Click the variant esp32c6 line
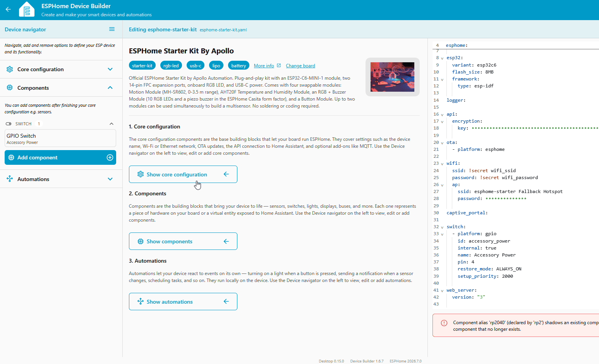This screenshot has height=364, width=599. 474,65
